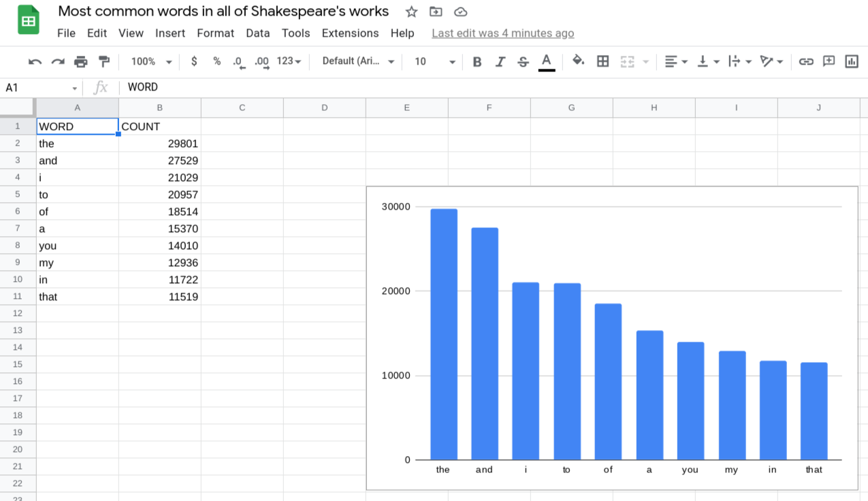This screenshot has width=868, height=501.
Task: Open the text color picker
Action: [547, 61]
